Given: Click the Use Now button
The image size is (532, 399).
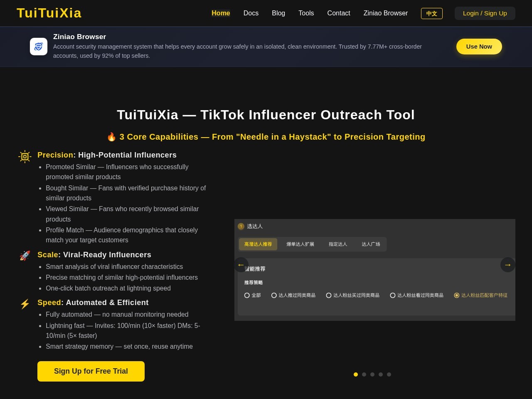Looking at the screenshot, I should click(479, 47).
